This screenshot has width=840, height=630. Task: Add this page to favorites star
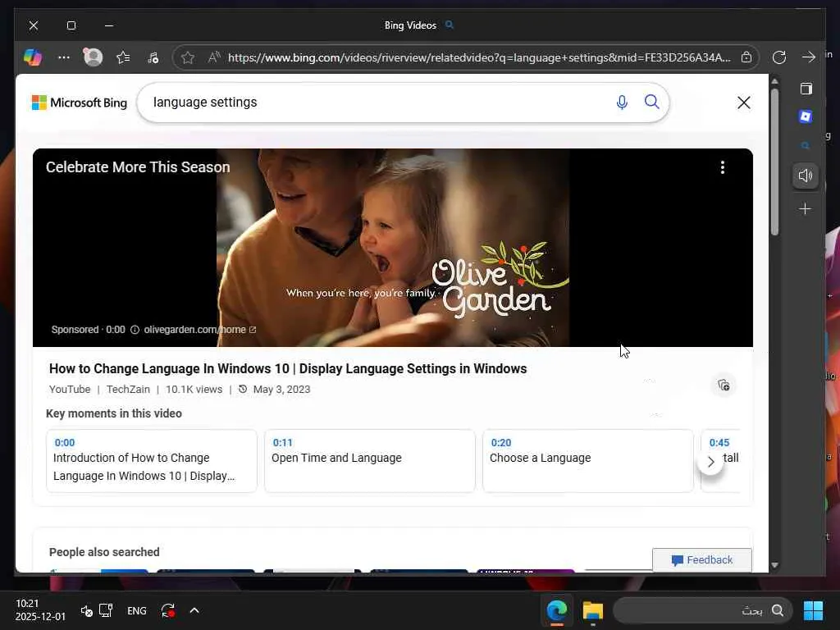188,57
